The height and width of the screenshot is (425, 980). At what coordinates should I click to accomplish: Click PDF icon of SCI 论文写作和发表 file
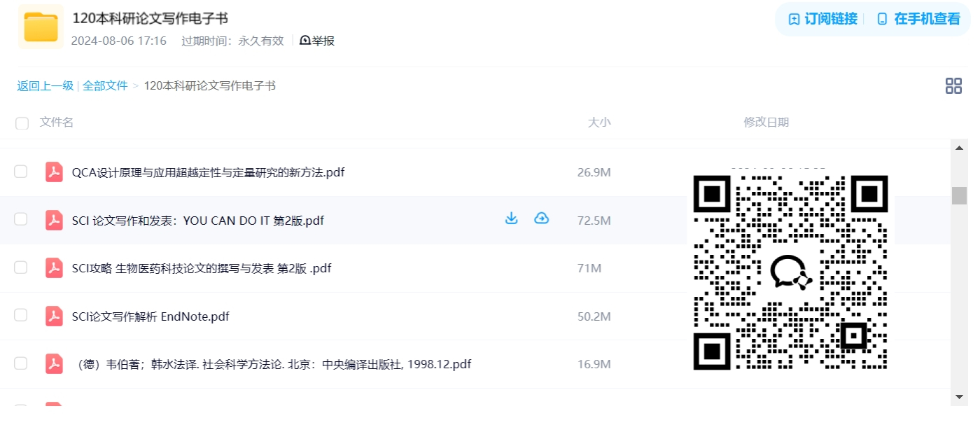pyautogui.click(x=54, y=220)
